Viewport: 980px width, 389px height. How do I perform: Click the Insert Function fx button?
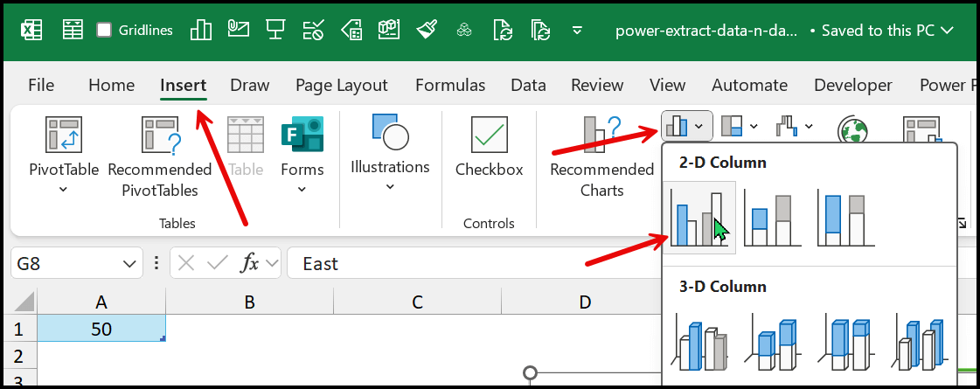(x=250, y=263)
